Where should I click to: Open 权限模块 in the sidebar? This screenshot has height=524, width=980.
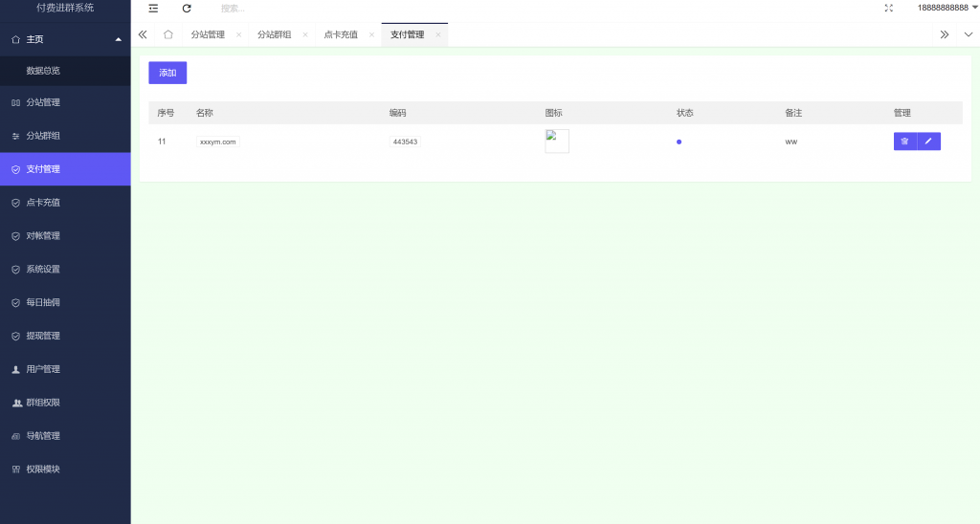pos(65,469)
